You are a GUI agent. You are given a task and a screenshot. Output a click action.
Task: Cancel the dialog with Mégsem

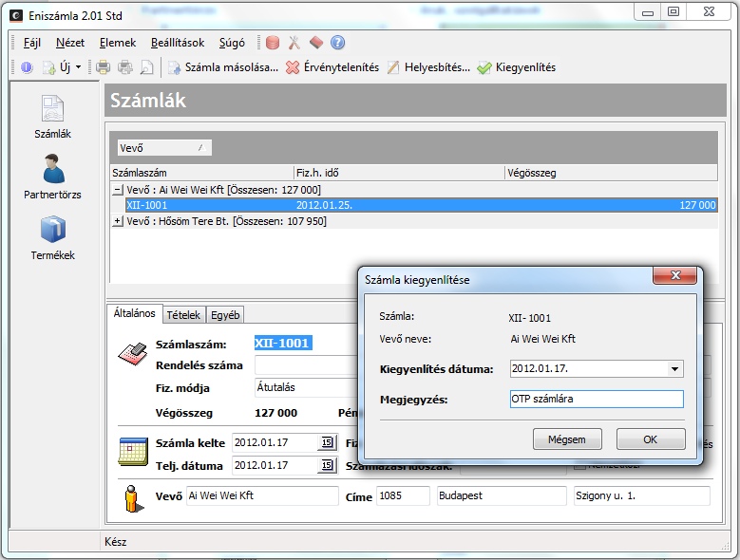click(567, 439)
